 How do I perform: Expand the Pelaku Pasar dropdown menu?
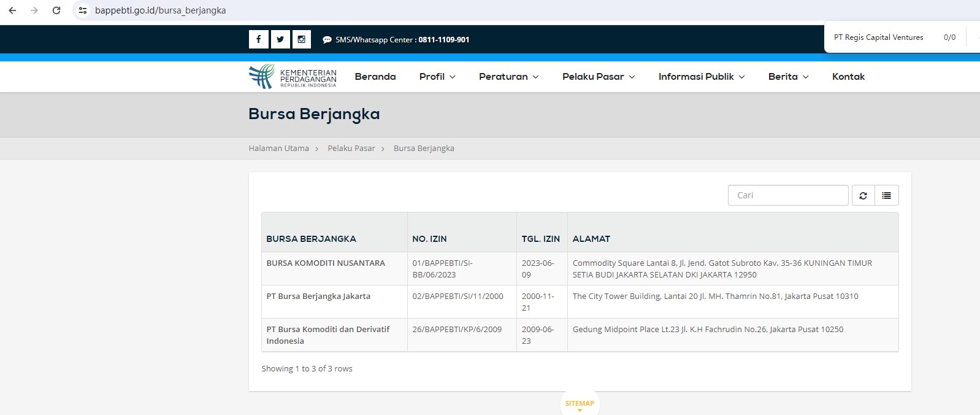(x=598, y=77)
